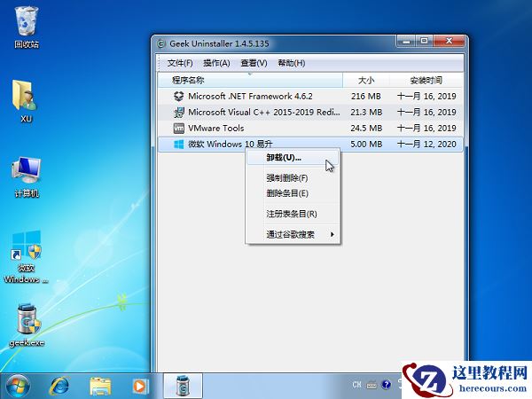Open the 查看(V) menu
This screenshot has height=399, width=532.
point(254,63)
